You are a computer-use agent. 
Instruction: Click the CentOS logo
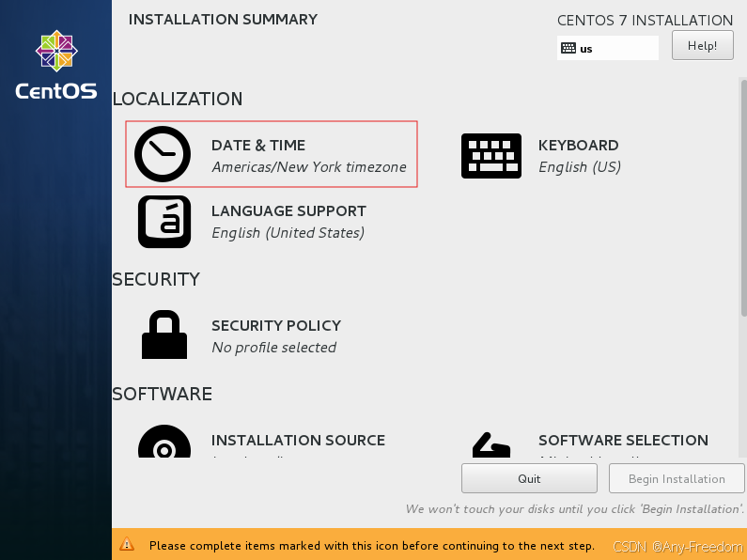coord(56,65)
